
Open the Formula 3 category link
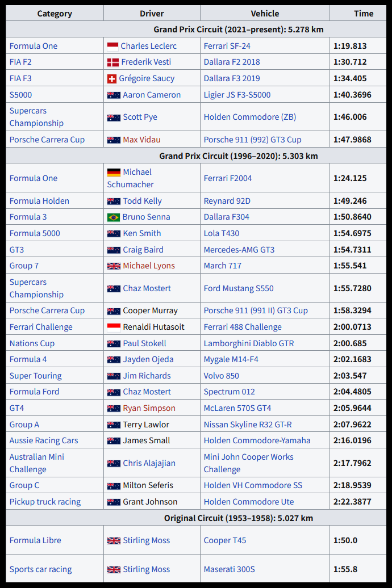(x=28, y=217)
